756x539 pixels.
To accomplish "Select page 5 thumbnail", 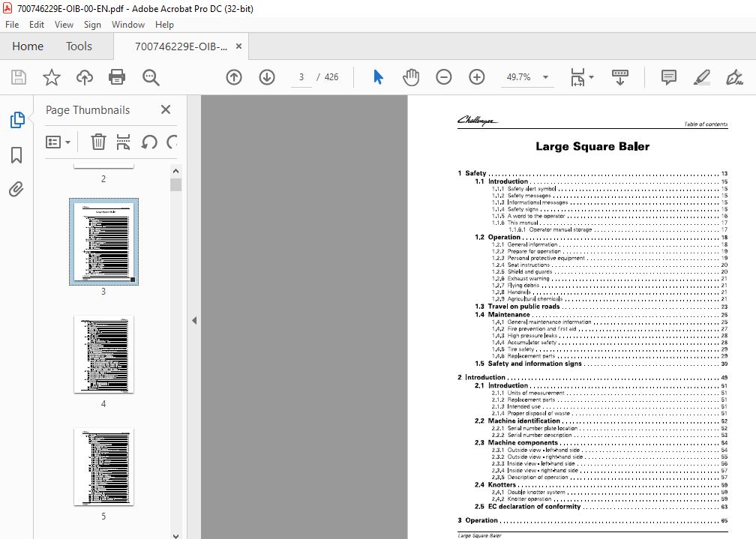I will pos(103,467).
